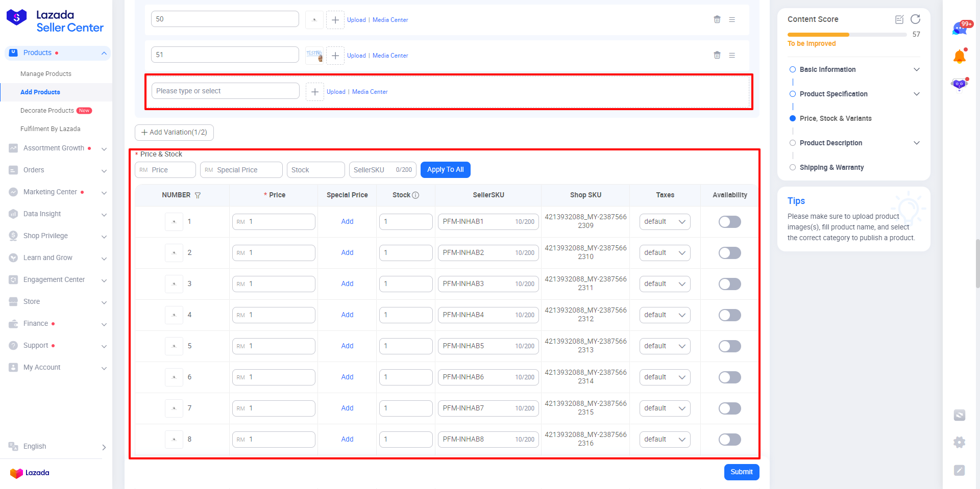Refresh the Content Score
This screenshot has height=489, width=980.
click(915, 19)
